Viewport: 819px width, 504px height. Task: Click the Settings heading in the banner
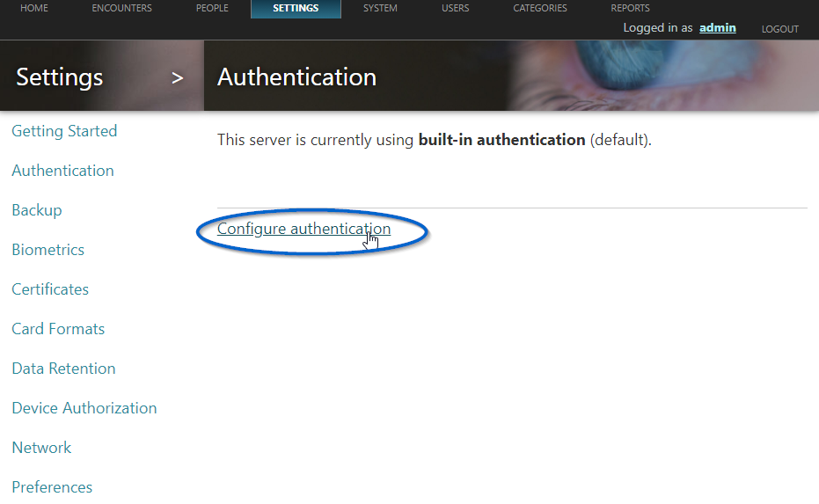60,77
